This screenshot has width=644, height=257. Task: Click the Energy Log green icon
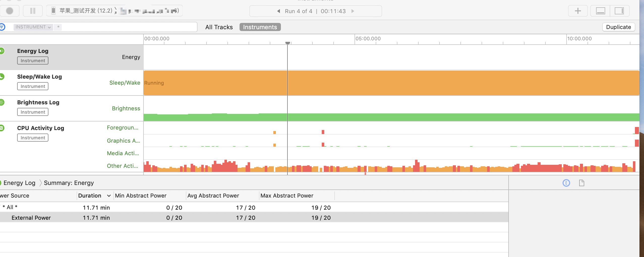2,51
